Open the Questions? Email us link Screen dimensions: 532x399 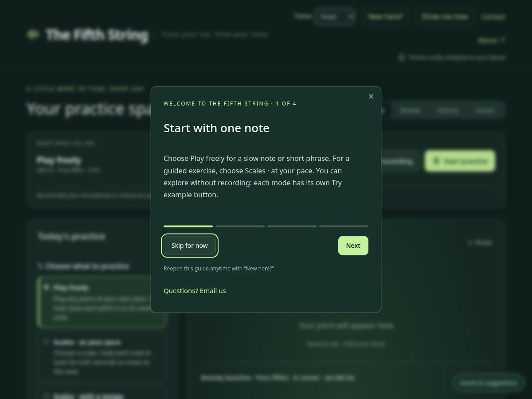195,291
